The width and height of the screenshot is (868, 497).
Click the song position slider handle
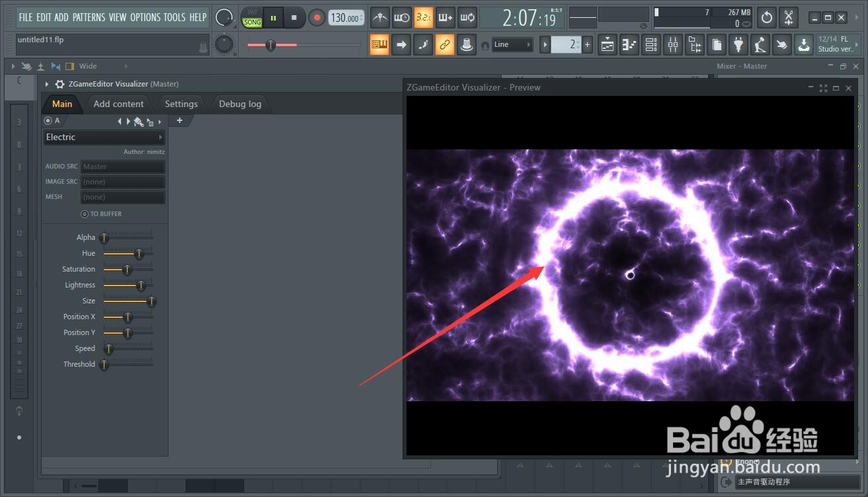(270, 45)
